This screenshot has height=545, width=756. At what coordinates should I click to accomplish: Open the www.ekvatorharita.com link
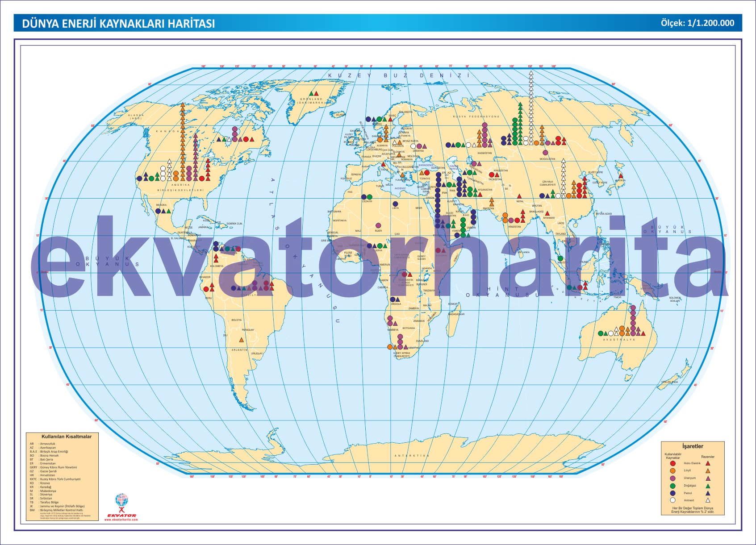pos(121,520)
